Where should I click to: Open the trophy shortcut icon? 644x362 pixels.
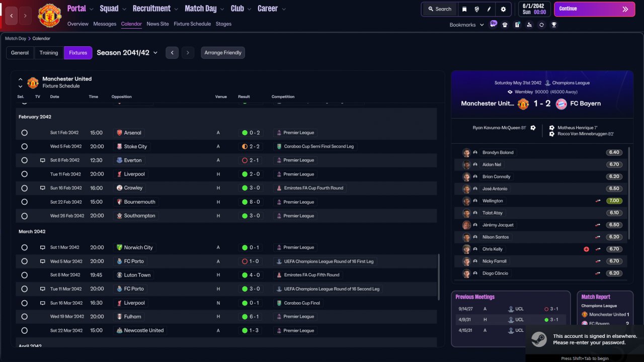(x=554, y=25)
